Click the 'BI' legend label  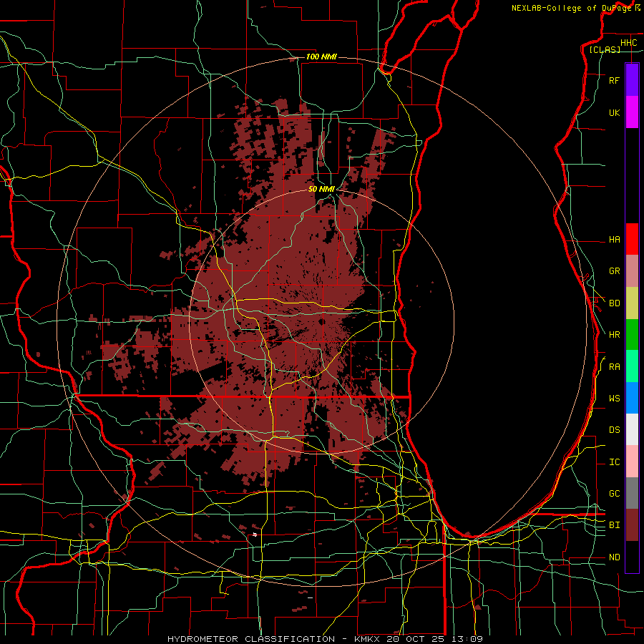coord(614,525)
